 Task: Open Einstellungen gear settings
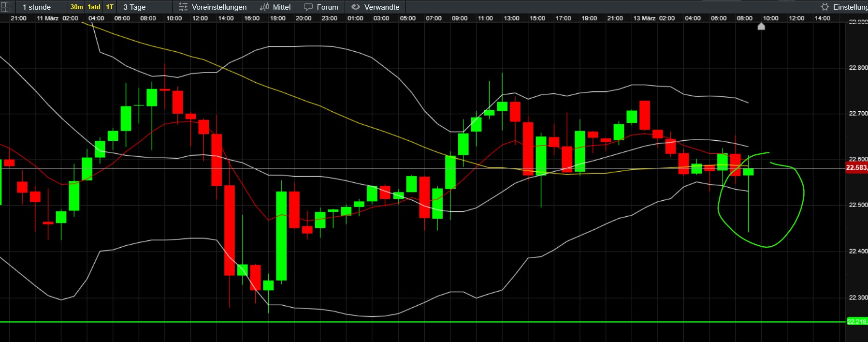[x=844, y=7]
